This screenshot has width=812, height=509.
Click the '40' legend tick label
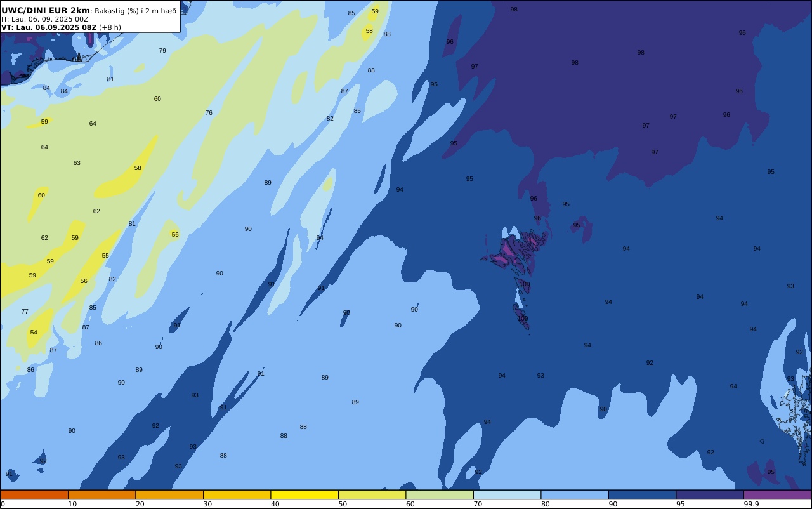(x=275, y=504)
